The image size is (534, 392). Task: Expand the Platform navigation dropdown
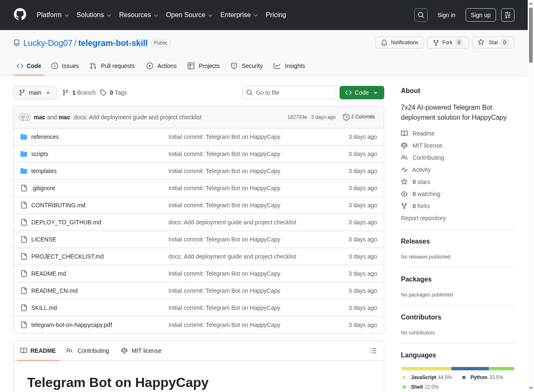[x=53, y=15]
